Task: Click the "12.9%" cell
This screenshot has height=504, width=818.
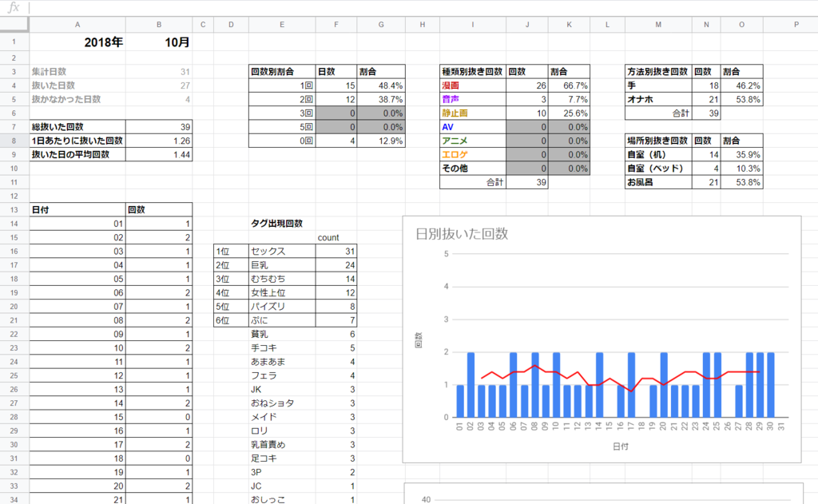Action: [x=381, y=141]
